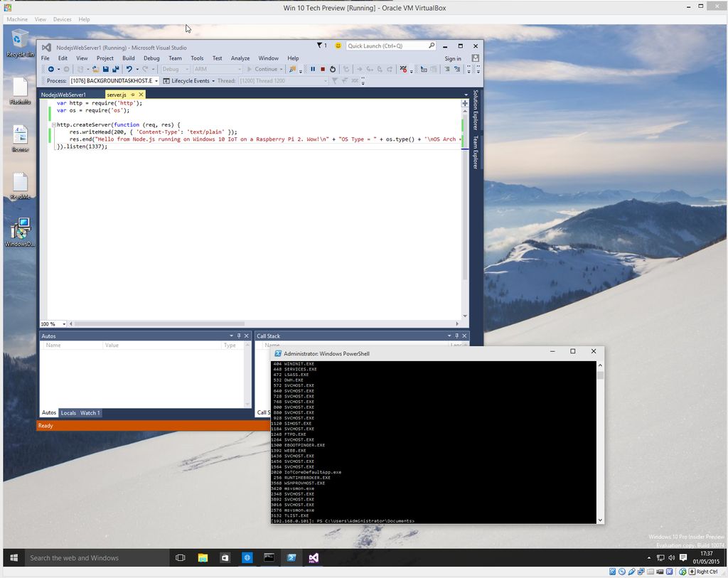Click the Break All pause icon
The height and width of the screenshot is (578, 728).
(313, 69)
